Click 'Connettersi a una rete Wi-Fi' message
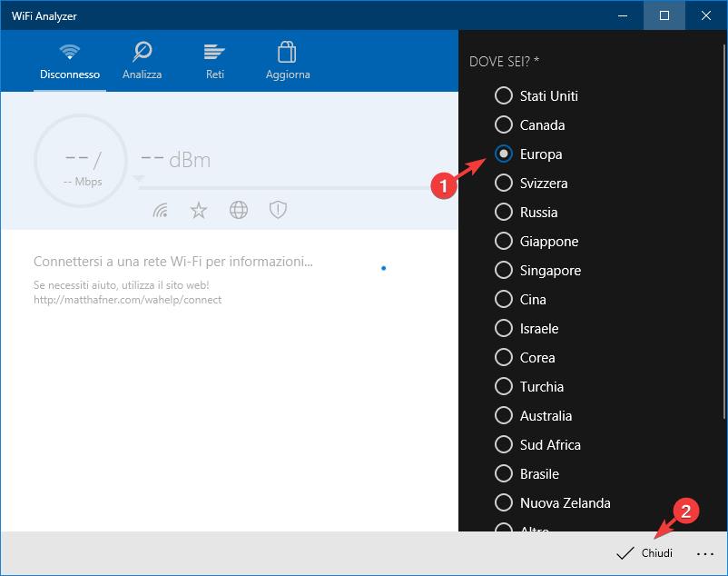This screenshot has height=576, width=728. 173,262
